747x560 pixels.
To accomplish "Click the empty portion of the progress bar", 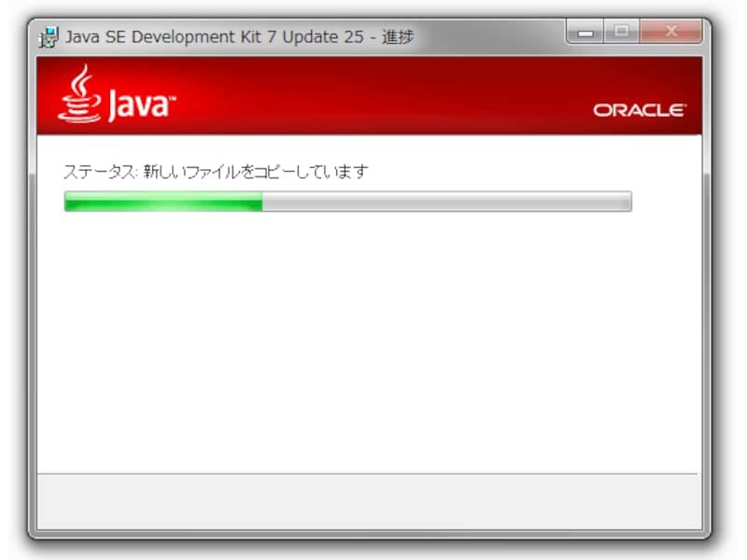I will click(448, 201).
